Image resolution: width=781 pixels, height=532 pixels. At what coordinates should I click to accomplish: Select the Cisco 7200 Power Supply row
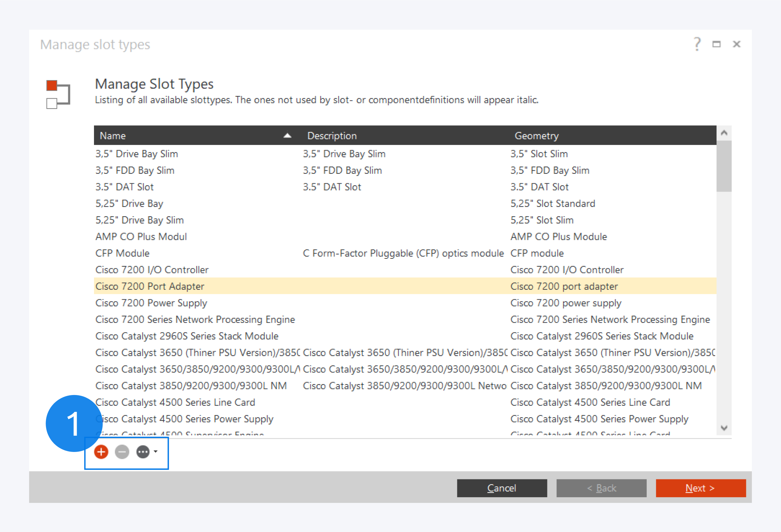pyautogui.click(x=151, y=303)
